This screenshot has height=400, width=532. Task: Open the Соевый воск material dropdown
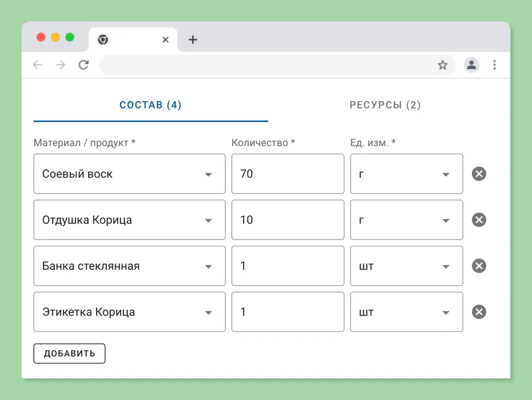(x=129, y=174)
